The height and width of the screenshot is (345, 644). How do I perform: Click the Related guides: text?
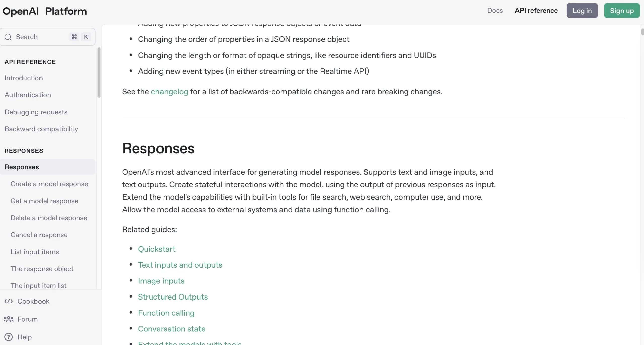click(149, 229)
